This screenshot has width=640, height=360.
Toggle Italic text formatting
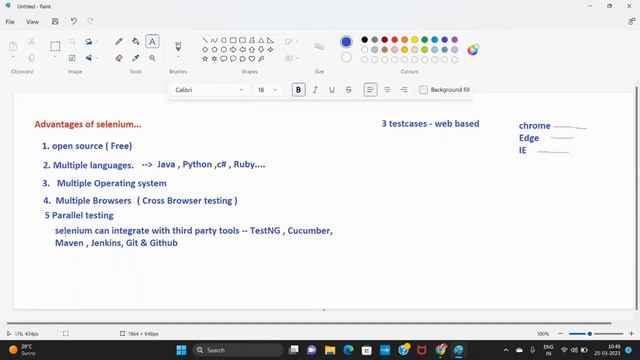(315, 90)
